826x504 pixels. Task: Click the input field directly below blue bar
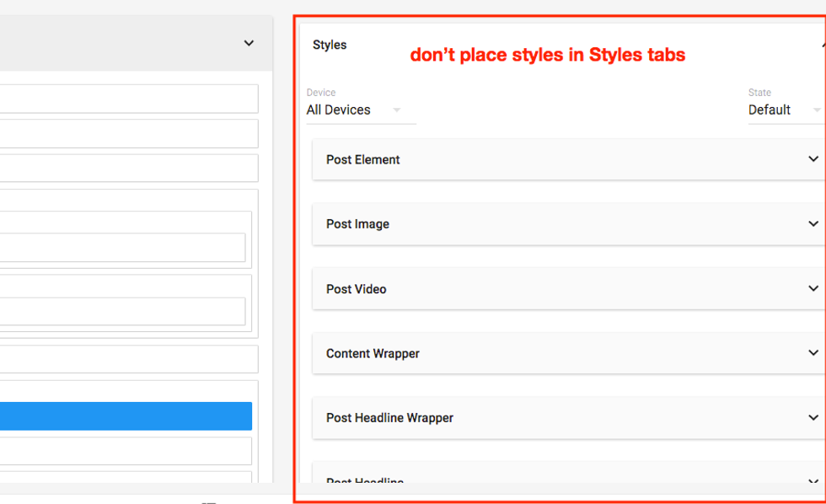126,451
